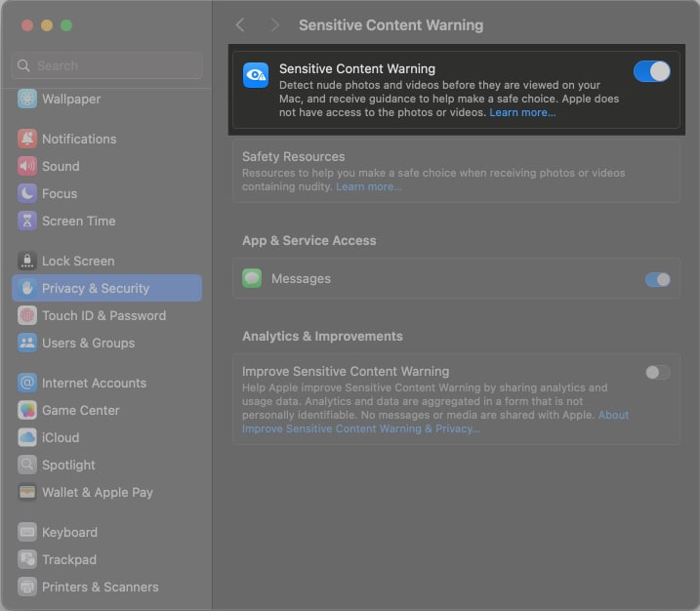Click the Sensitive Content Warning window title
The width and height of the screenshot is (700, 611).
point(391,25)
